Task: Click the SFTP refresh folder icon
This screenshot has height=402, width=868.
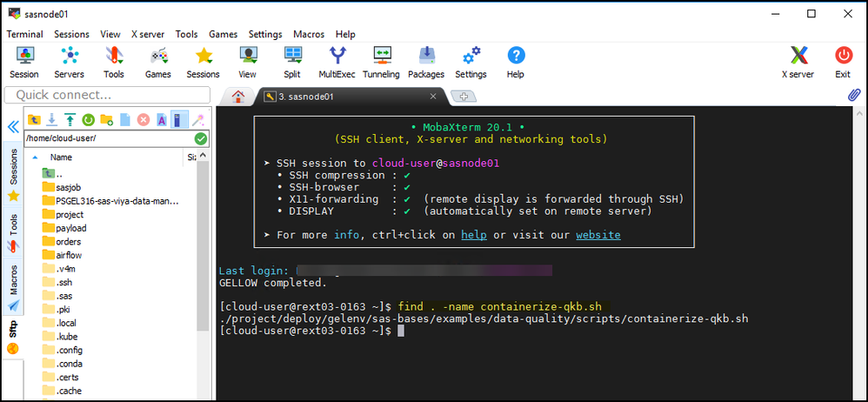Action: click(x=88, y=119)
